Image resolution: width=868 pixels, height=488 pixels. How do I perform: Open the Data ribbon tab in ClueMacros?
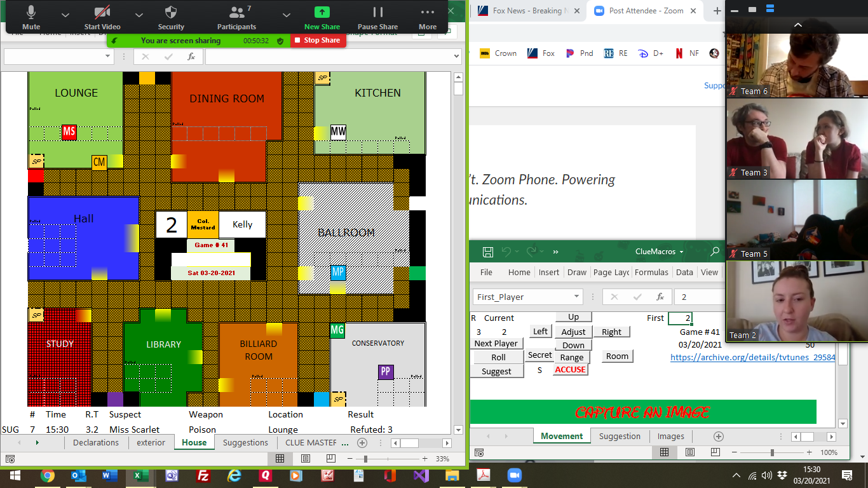[684, 272]
